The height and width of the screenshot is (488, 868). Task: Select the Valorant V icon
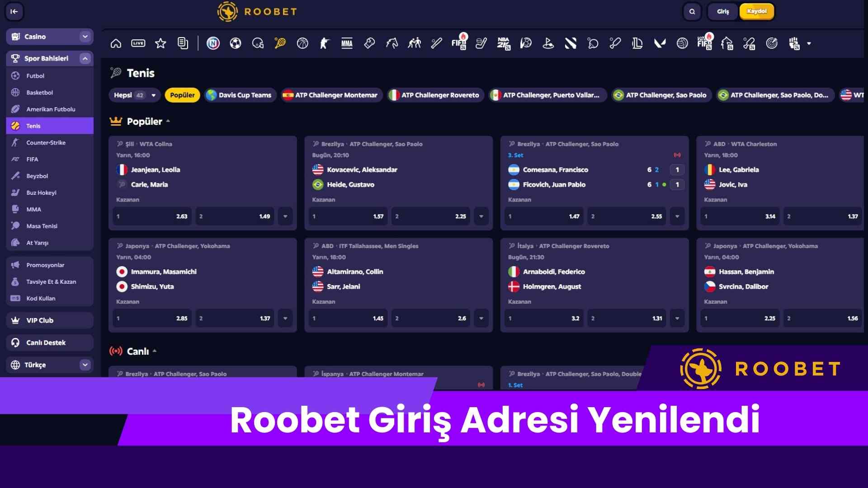pyautogui.click(x=660, y=43)
